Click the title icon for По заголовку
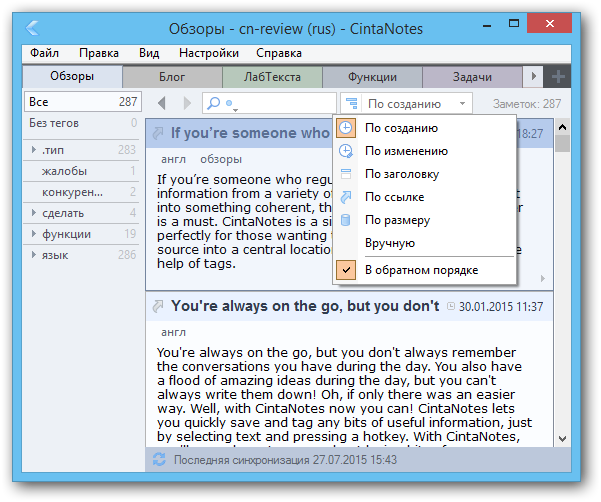This screenshot has width=601, height=502. (x=346, y=174)
